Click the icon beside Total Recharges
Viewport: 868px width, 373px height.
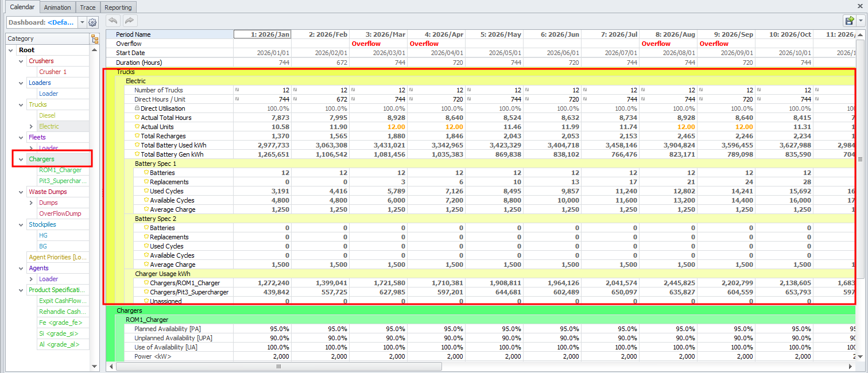(x=137, y=136)
